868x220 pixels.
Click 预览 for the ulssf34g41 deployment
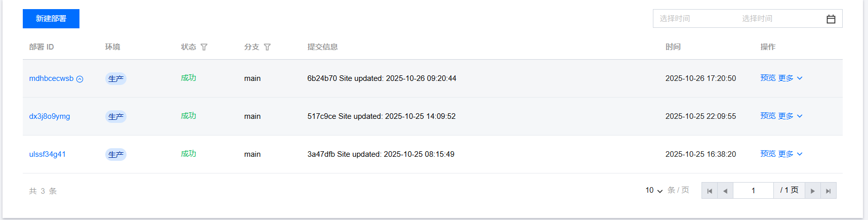point(768,154)
